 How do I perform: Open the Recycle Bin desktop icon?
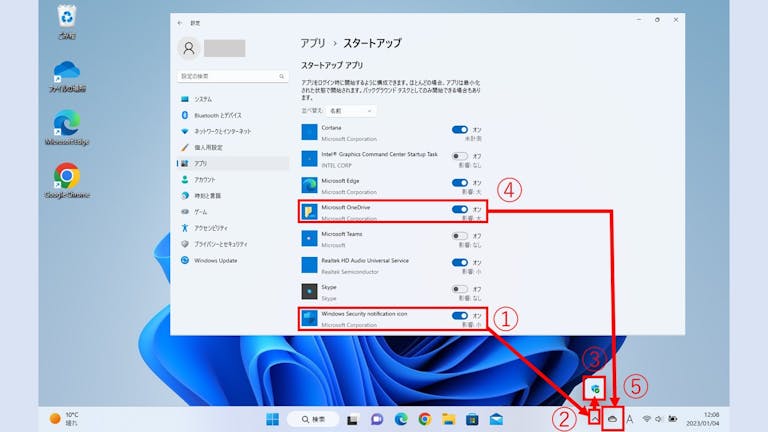click(x=67, y=22)
